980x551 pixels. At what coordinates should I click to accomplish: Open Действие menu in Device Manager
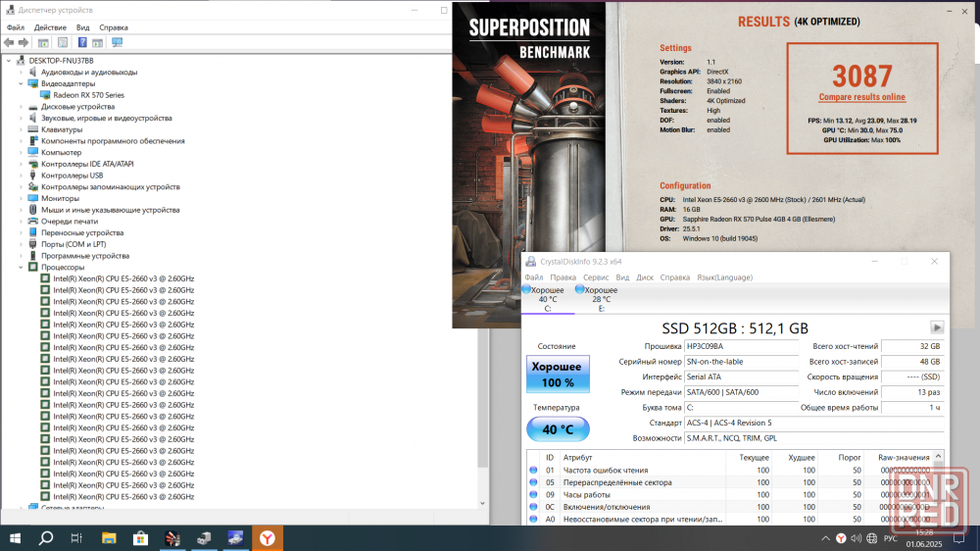click(x=50, y=27)
